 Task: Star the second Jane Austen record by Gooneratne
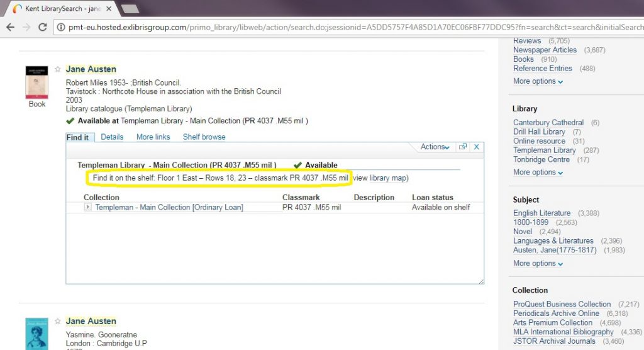coord(58,321)
